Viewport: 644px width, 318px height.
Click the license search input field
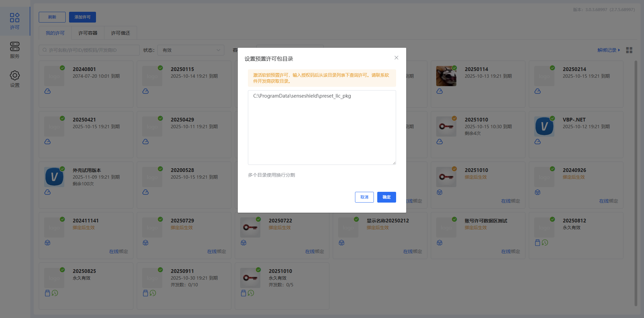click(89, 50)
